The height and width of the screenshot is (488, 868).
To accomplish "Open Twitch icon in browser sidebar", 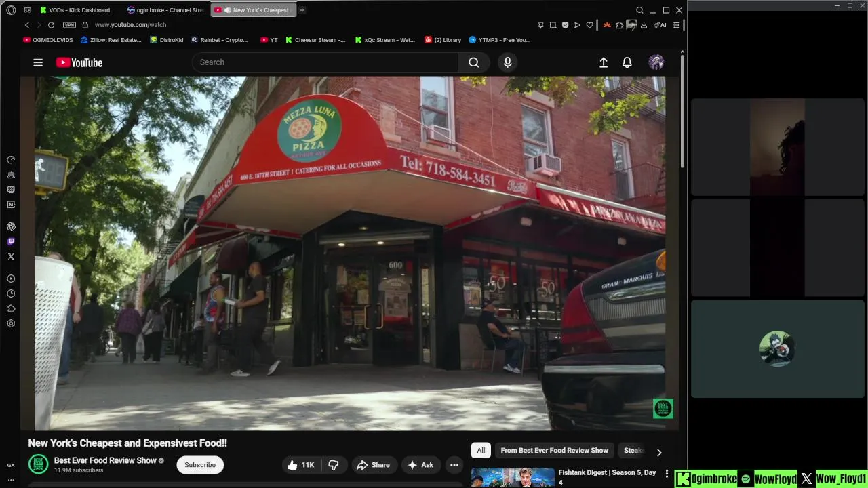I will pyautogui.click(x=11, y=242).
